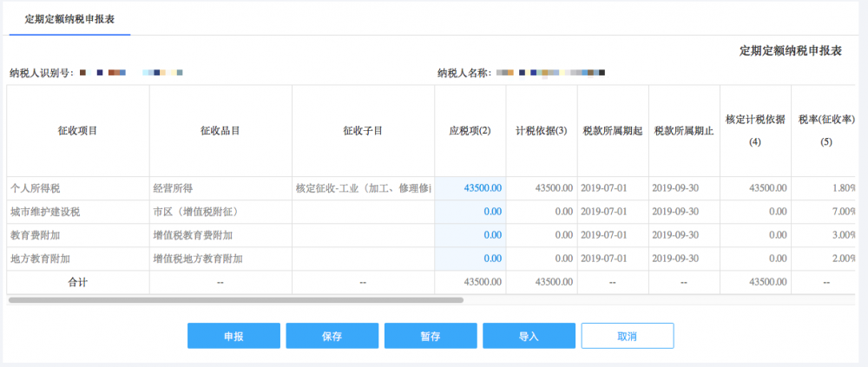The image size is (868, 367).
Task: Click the 核定计税依据 (4) column header
Action: click(756, 131)
